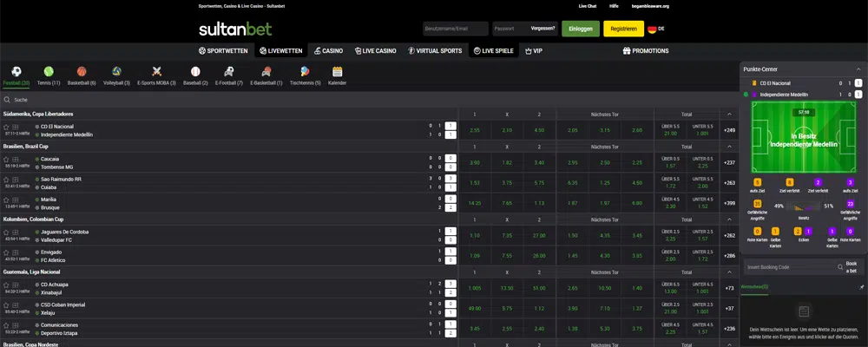Select the Volleyball sport icon
The width and height of the screenshot is (868, 347).
(116, 72)
